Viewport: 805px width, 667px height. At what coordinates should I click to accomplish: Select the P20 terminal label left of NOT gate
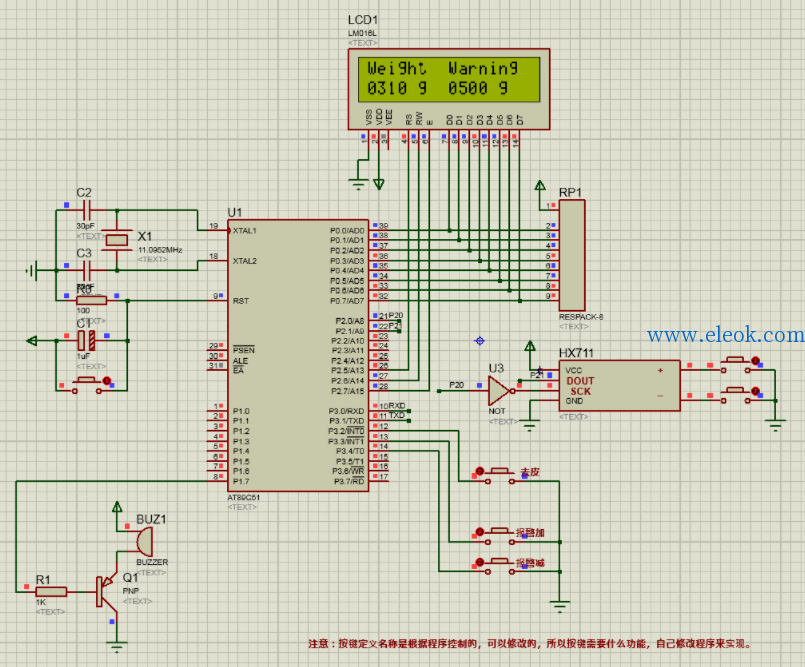pos(456,385)
